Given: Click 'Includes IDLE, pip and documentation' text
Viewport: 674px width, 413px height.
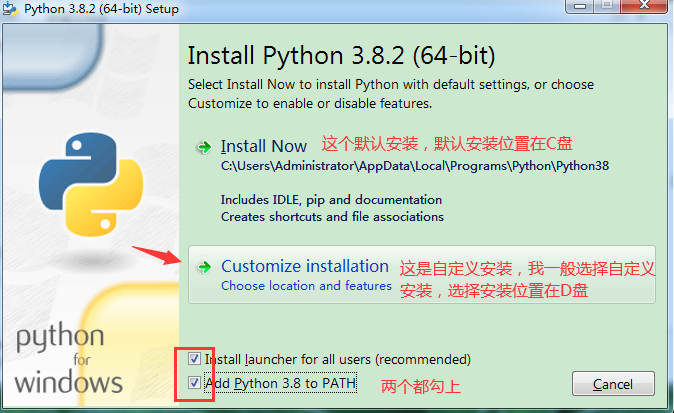Looking at the screenshot, I should point(331,200).
